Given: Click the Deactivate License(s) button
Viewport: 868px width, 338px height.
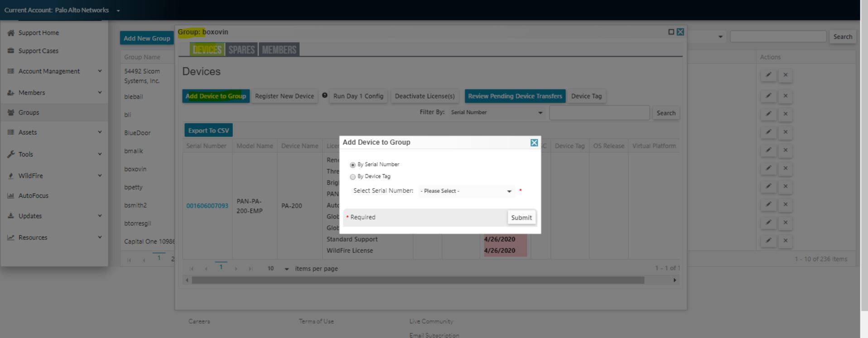Looking at the screenshot, I should tap(424, 96).
